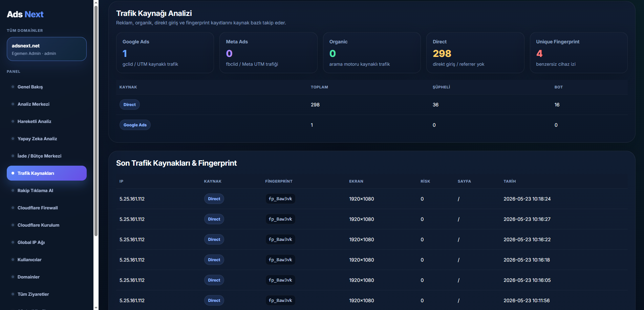Select the Google Ads summary card
This screenshot has height=310, width=644.
(165, 53)
